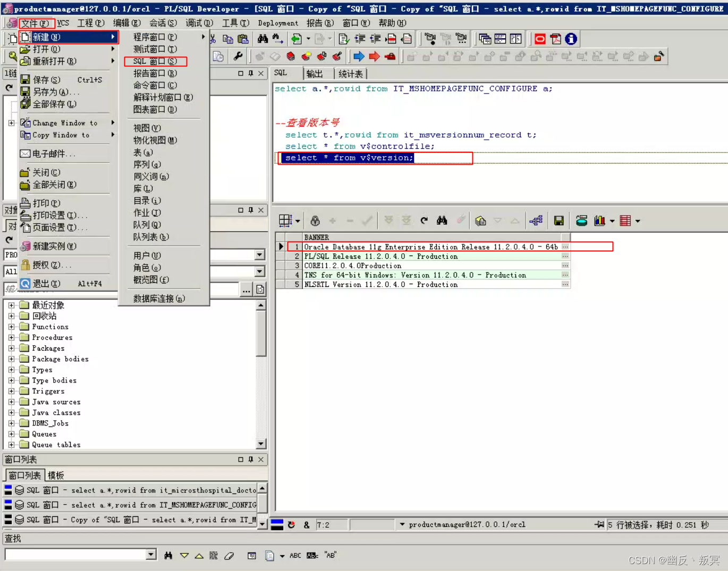Image resolution: width=728 pixels, height=571 pixels.
Task: Open the ellipsis button on the BANNER row
Action: pyautogui.click(x=565, y=246)
